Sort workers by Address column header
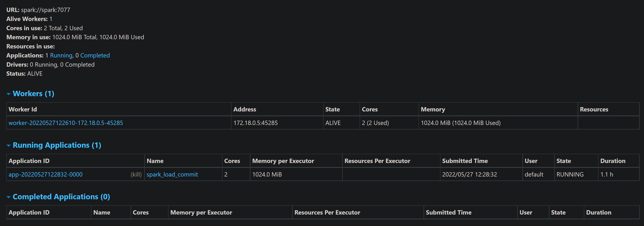 pyautogui.click(x=244, y=109)
